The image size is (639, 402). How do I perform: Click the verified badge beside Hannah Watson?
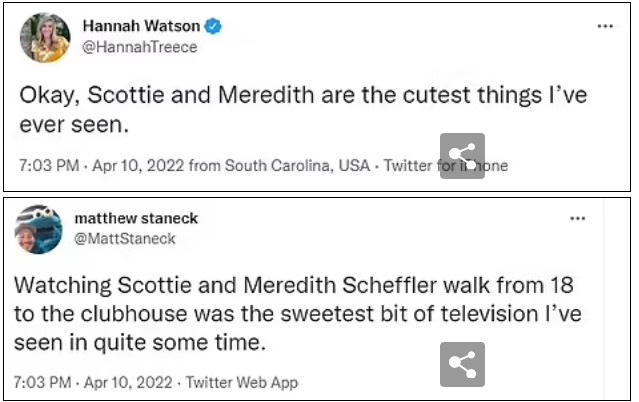(213, 27)
